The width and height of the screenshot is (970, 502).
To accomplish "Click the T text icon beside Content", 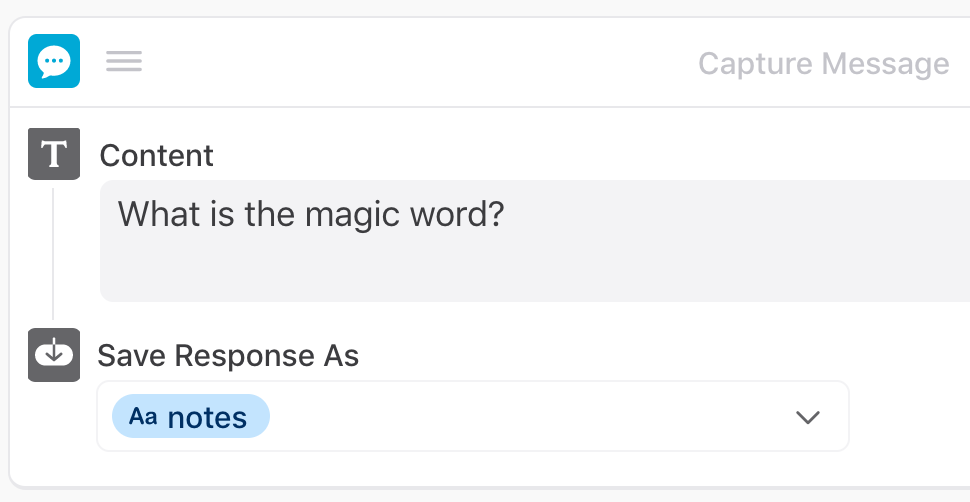I will click(x=54, y=155).
